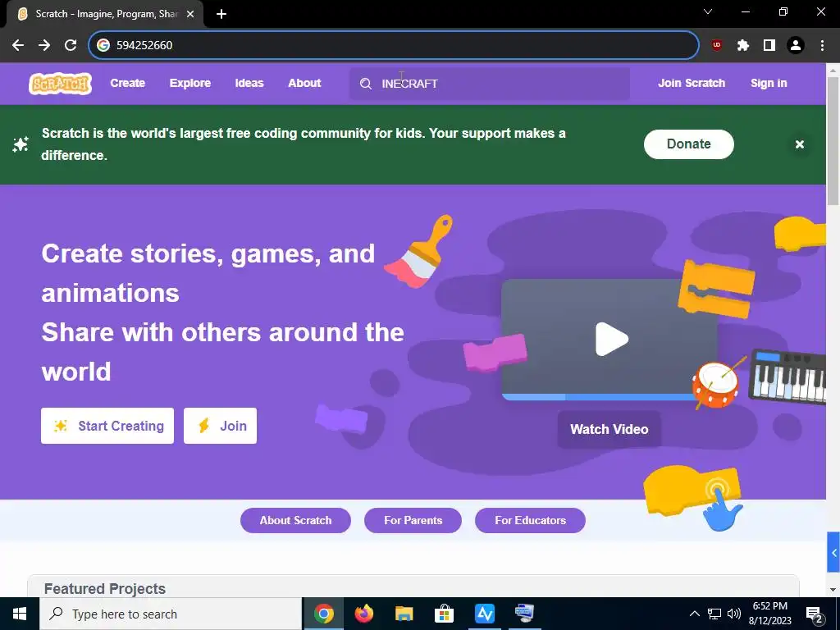Screen dimensions: 840x630
Task: Open the About menu item
Action: click(304, 83)
